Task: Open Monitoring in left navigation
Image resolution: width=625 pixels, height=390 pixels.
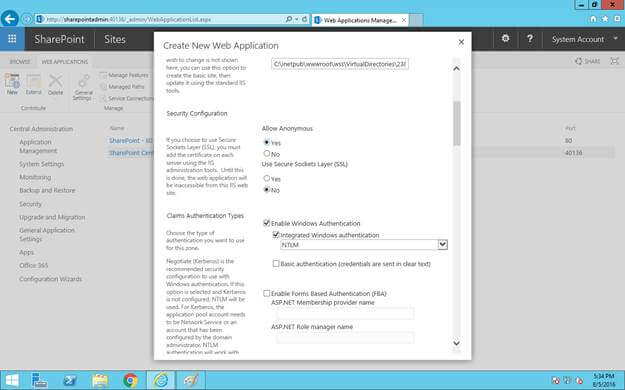Action: point(35,177)
